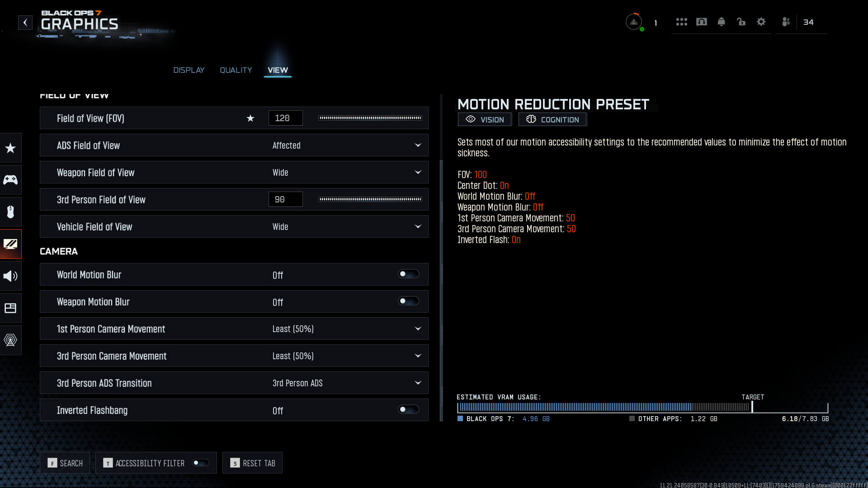Switch to the Quality tab
The height and width of the screenshot is (488, 868).
pyautogui.click(x=236, y=70)
